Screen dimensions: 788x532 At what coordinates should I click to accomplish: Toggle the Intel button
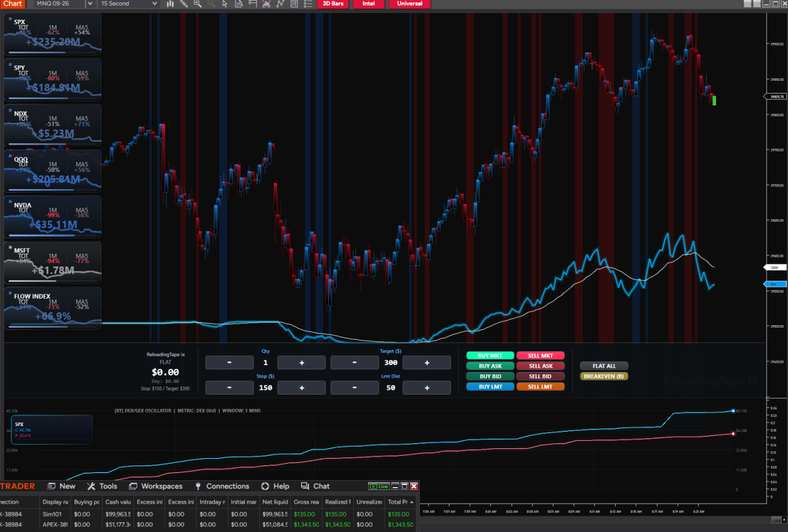tap(369, 4)
